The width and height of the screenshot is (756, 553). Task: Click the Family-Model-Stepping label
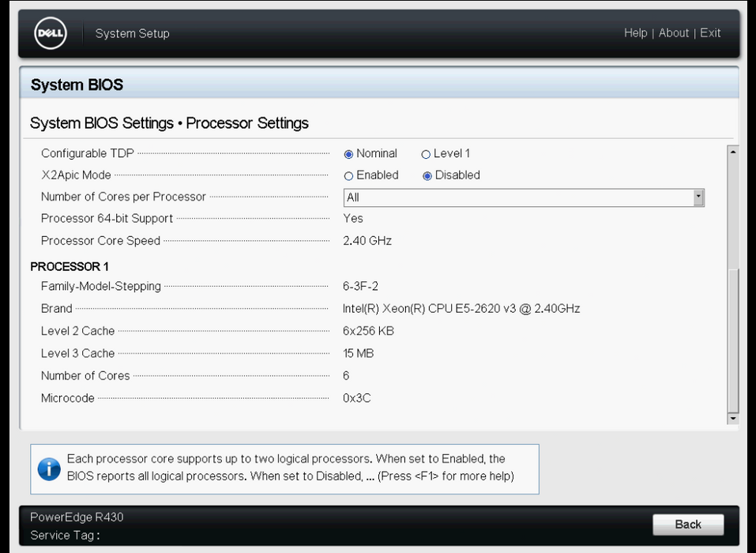[101, 287]
